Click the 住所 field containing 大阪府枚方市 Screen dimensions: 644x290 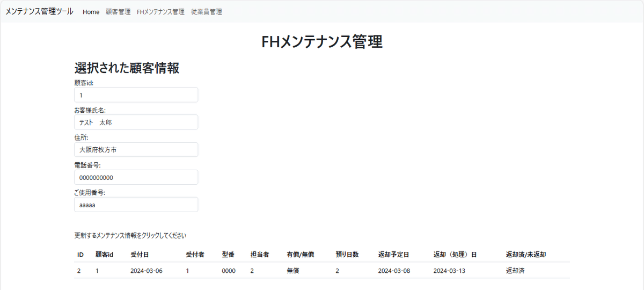[x=136, y=150]
